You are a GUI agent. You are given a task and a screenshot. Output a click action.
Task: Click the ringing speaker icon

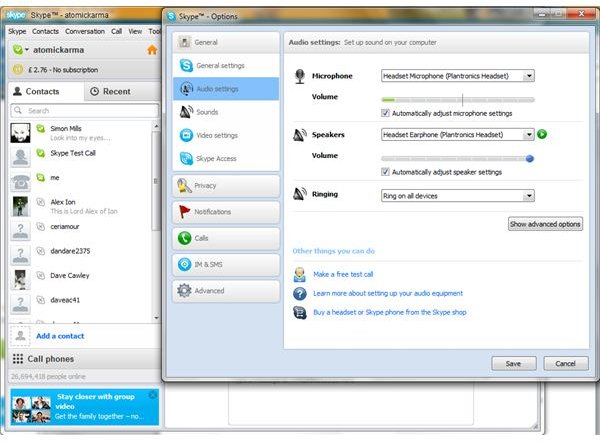tap(300, 194)
